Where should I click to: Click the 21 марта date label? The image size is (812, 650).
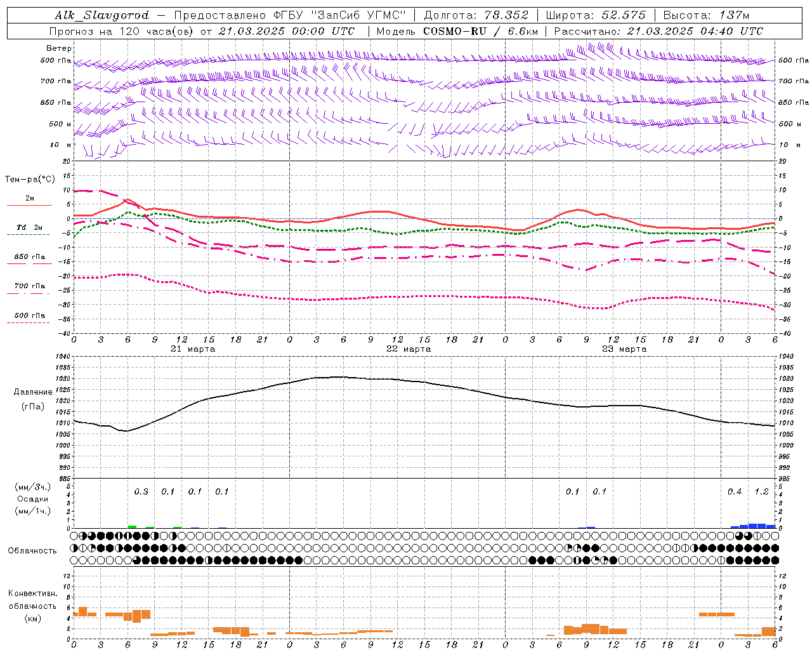[x=193, y=349]
